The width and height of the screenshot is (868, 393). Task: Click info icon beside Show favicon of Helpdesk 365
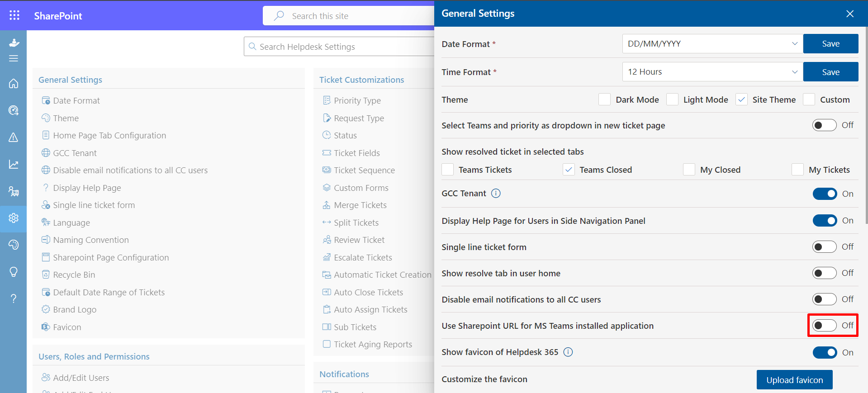pos(568,352)
